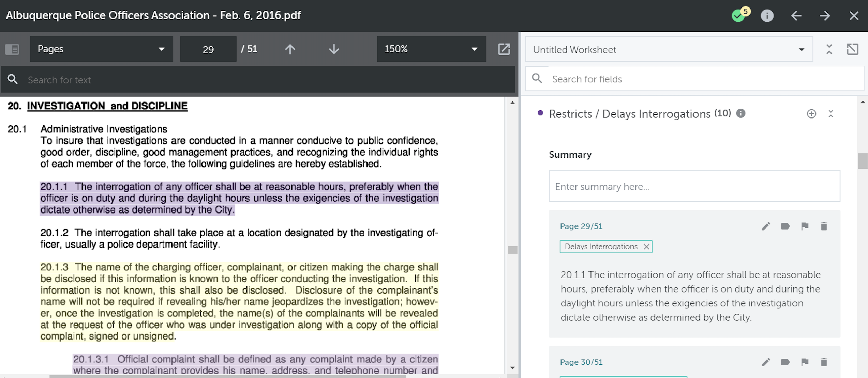Add new Restricts / Delays Interrogations entry
This screenshot has width=868, height=378.
(x=811, y=114)
